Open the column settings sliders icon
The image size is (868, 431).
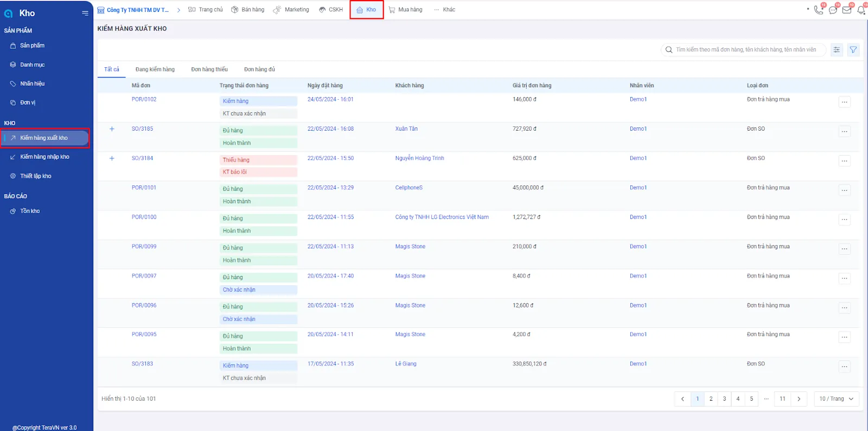tap(837, 50)
